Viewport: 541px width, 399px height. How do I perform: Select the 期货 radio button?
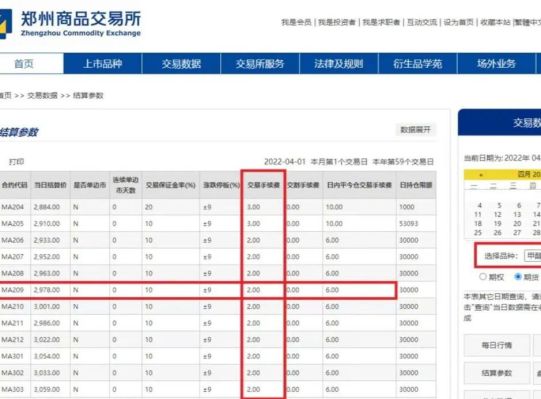[518, 276]
